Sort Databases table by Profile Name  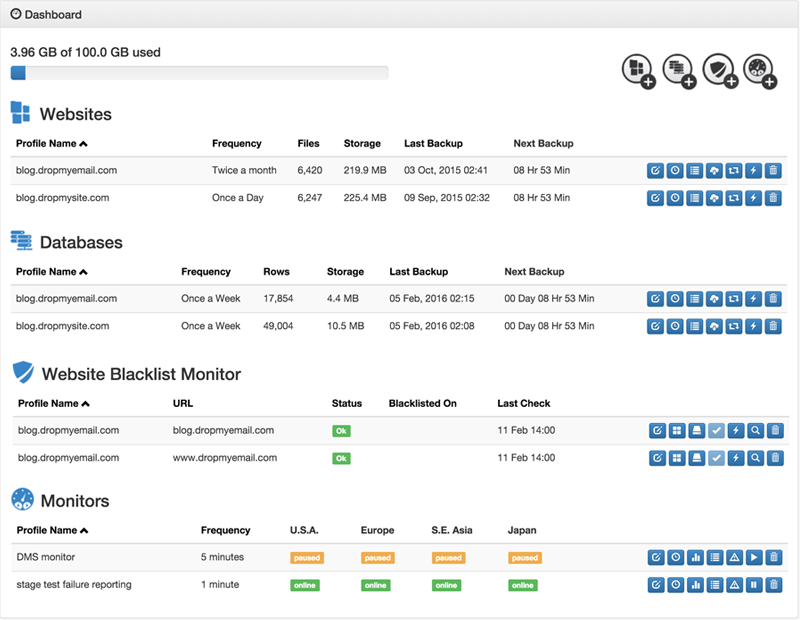[x=48, y=271]
